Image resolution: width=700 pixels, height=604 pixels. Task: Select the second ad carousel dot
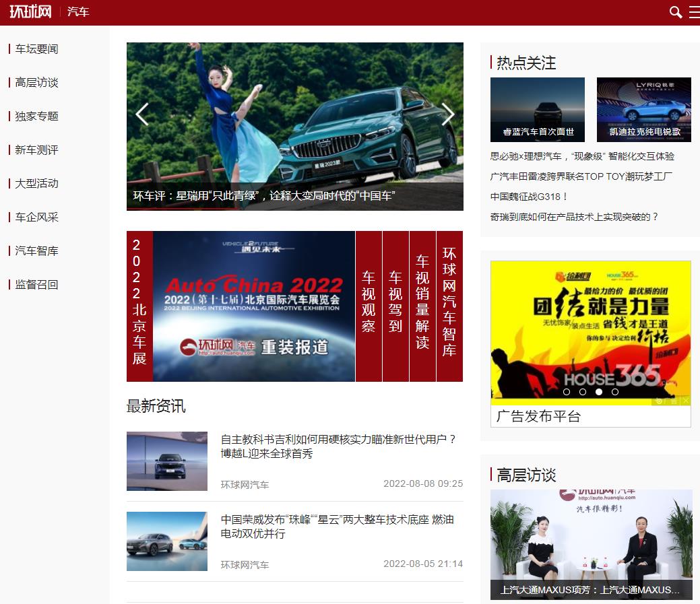583,392
